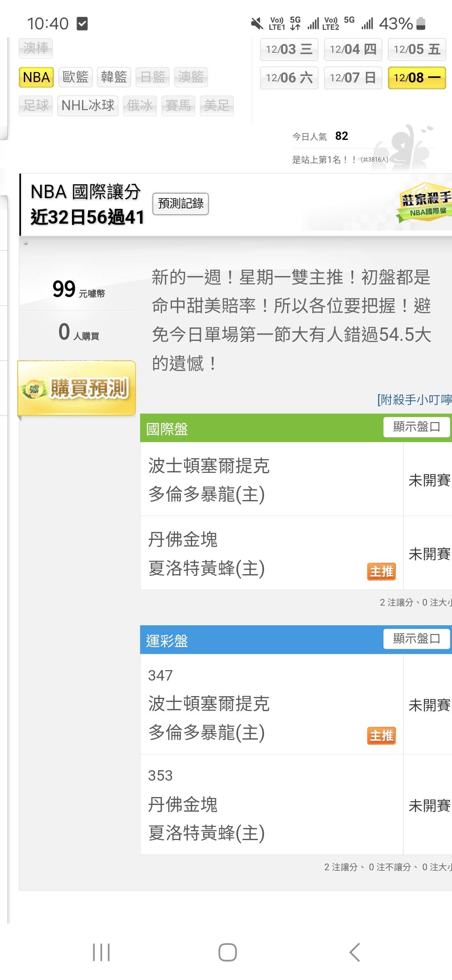Switch to the 歐籃 league tab
Image resolution: width=452 pixels, height=980 pixels.
pos(75,77)
